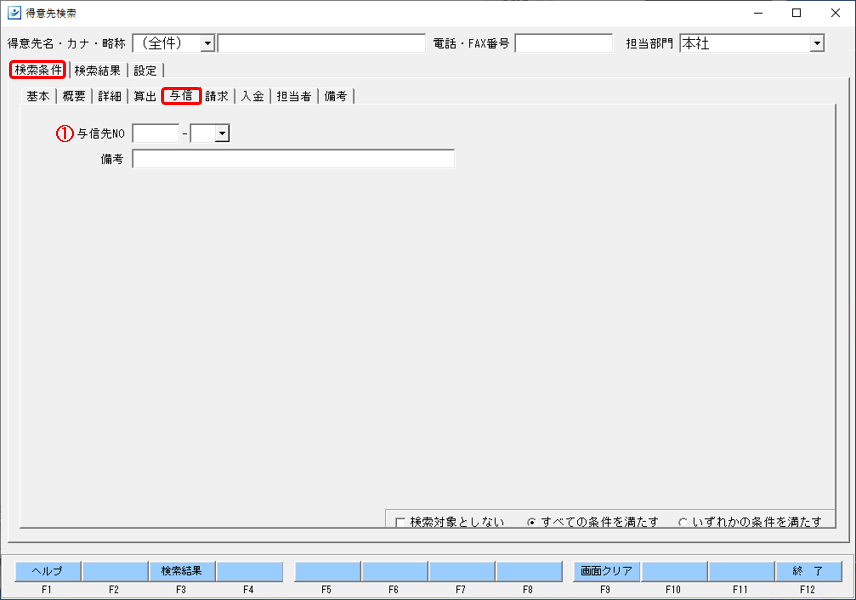Focus the 得意先名・カナ・略称 text field

[321, 43]
